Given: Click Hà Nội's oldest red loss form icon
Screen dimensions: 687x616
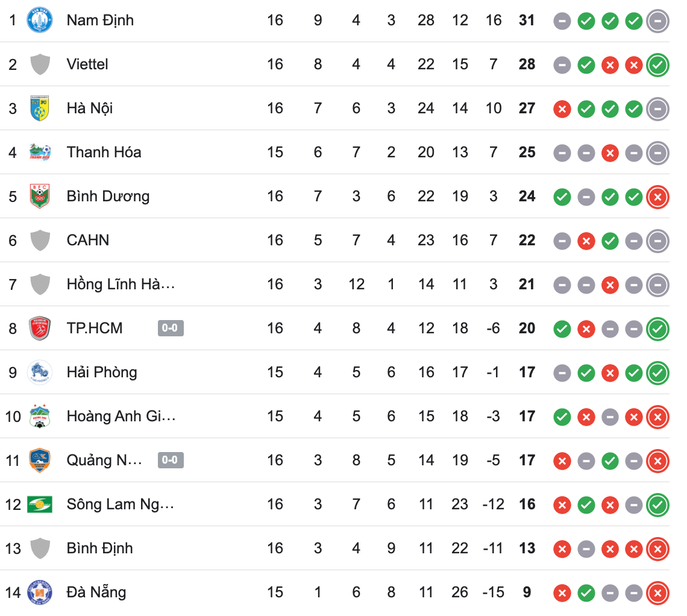Looking at the screenshot, I should coord(562,109).
